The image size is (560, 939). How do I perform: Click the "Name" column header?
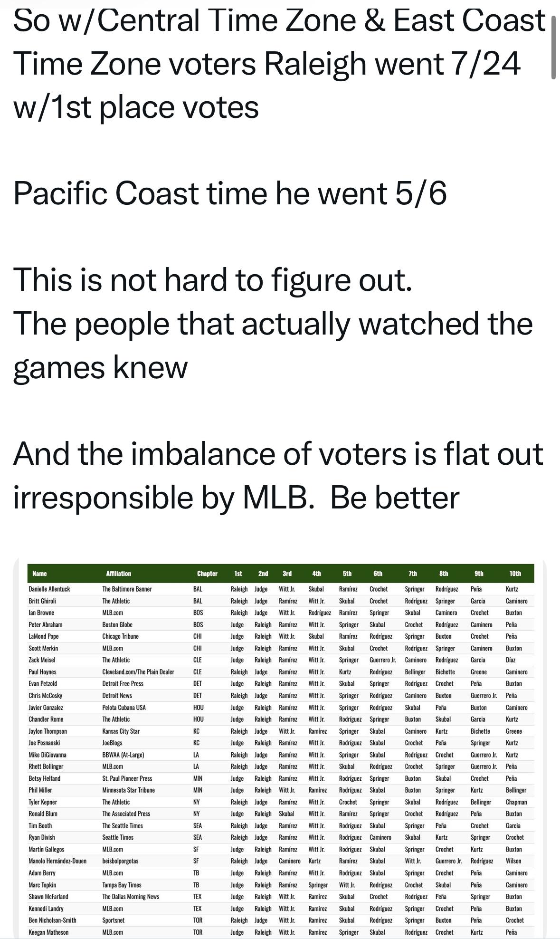pyautogui.click(x=39, y=574)
